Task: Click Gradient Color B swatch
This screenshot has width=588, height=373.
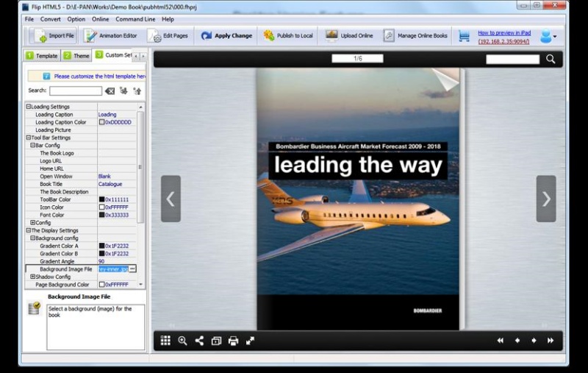Action: [x=101, y=254]
